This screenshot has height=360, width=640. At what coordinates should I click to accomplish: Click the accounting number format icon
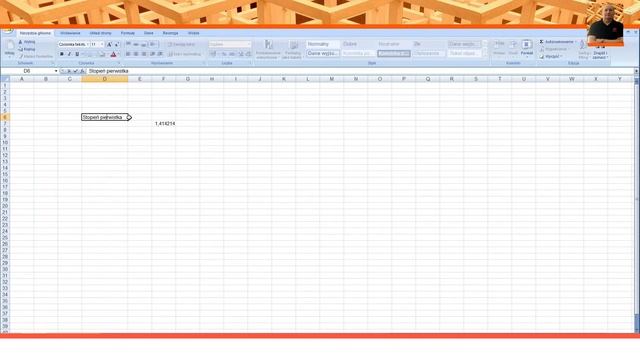213,54
